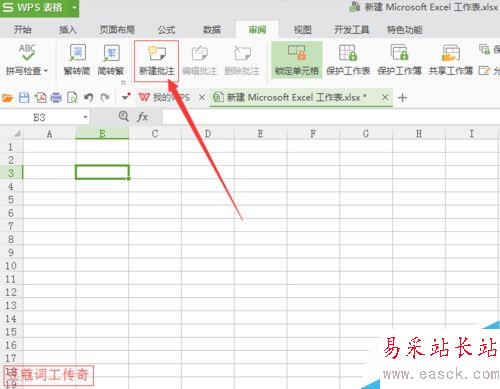
Task: Select column A header
Action: point(49,134)
